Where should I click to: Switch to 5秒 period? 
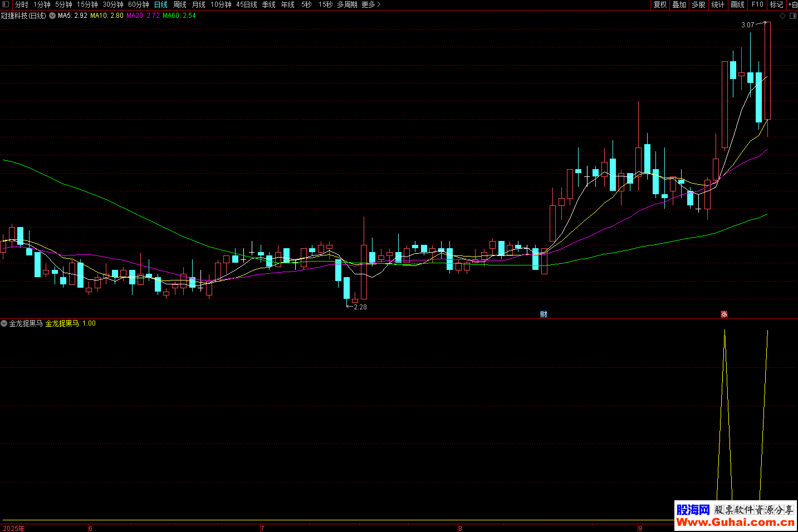[x=307, y=4]
